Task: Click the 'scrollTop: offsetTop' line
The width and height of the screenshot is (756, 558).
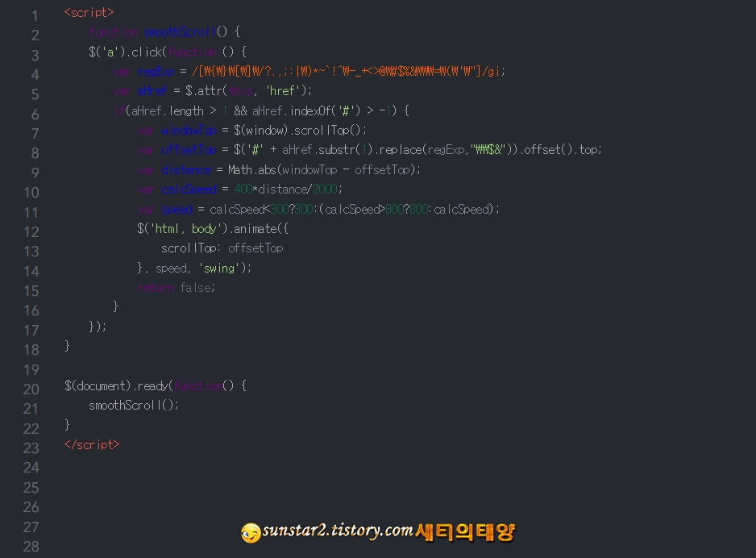Action: tap(222, 248)
